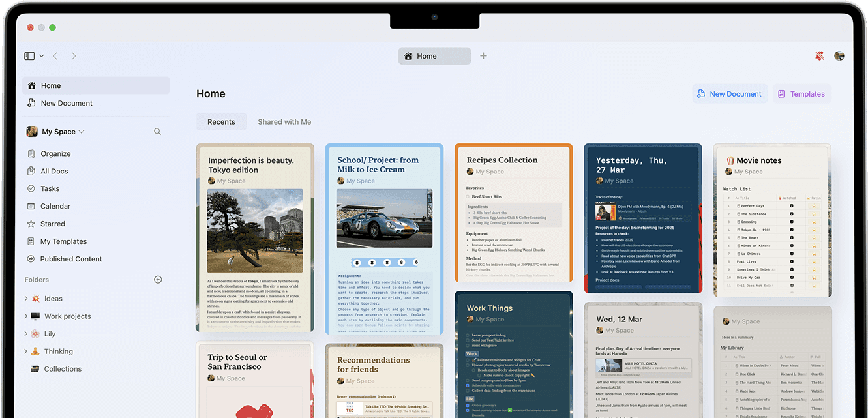
Task: Open School Project Milk to Ice Cream document
Action: point(384,239)
